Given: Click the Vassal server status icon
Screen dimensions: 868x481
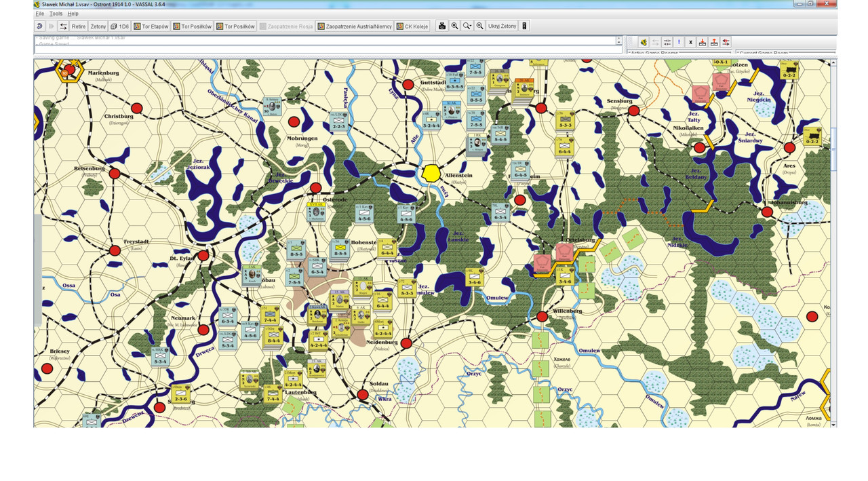Looking at the screenshot, I should [x=644, y=42].
